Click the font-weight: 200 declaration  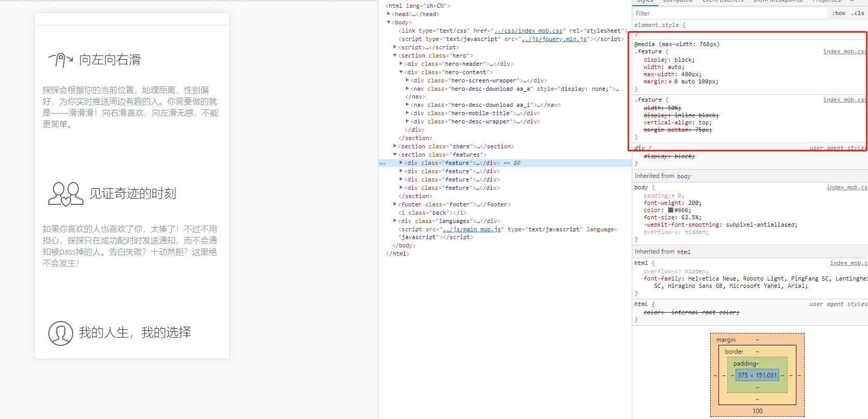tap(672, 203)
